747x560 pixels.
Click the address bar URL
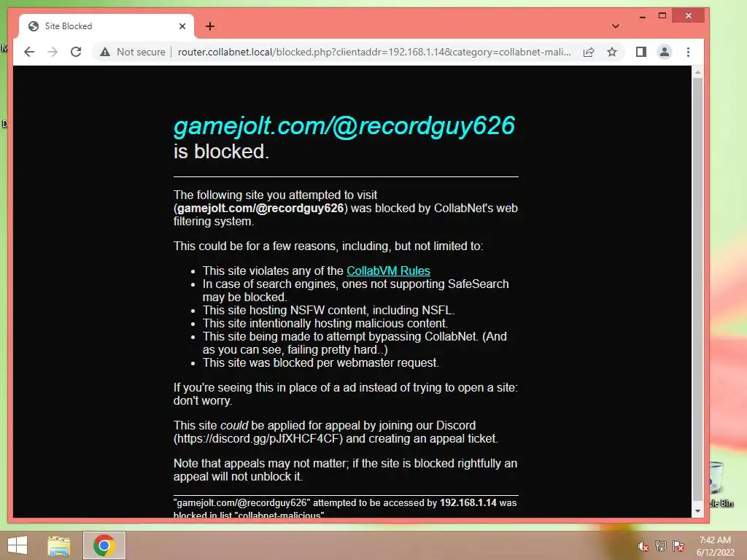(374, 52)
